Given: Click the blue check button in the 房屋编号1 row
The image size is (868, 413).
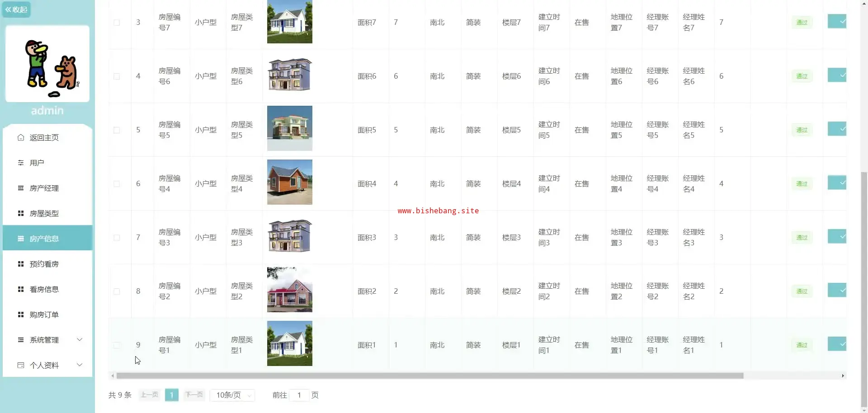Looking at the screenshot, I should [x=837, y=344].
